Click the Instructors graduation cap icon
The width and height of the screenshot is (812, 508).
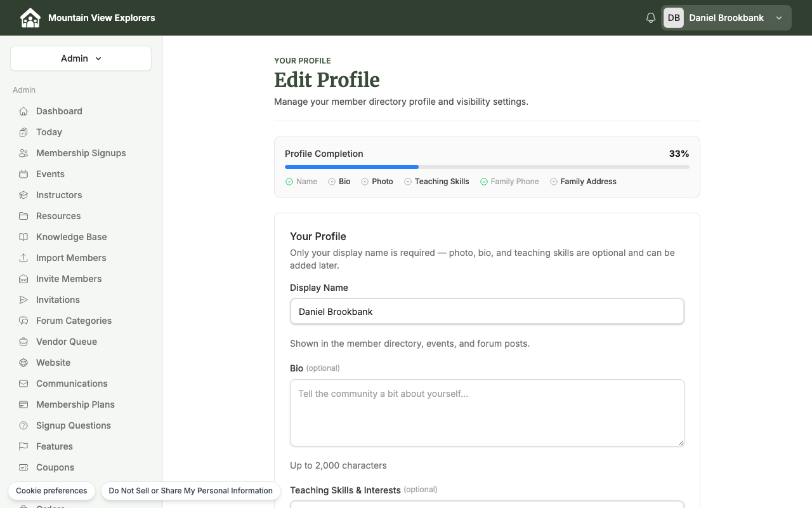[x=23, y=195]
